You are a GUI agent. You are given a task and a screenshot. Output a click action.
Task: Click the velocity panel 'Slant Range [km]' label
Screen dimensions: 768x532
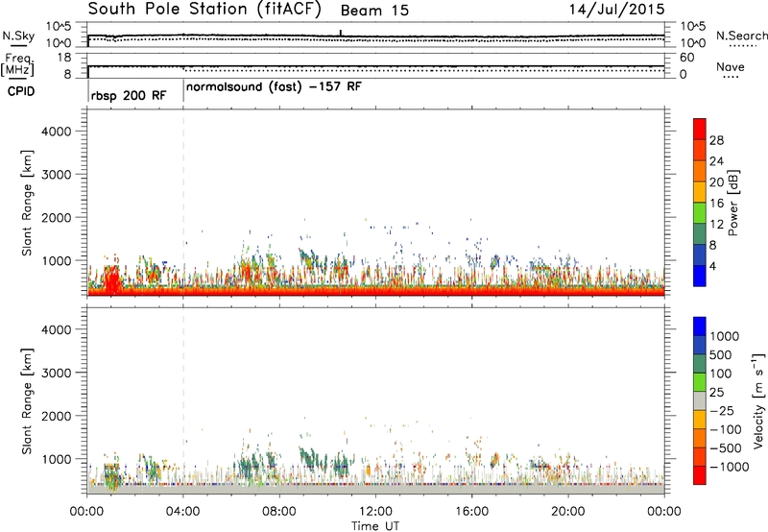pyautogui.click(x=27, y=401)
